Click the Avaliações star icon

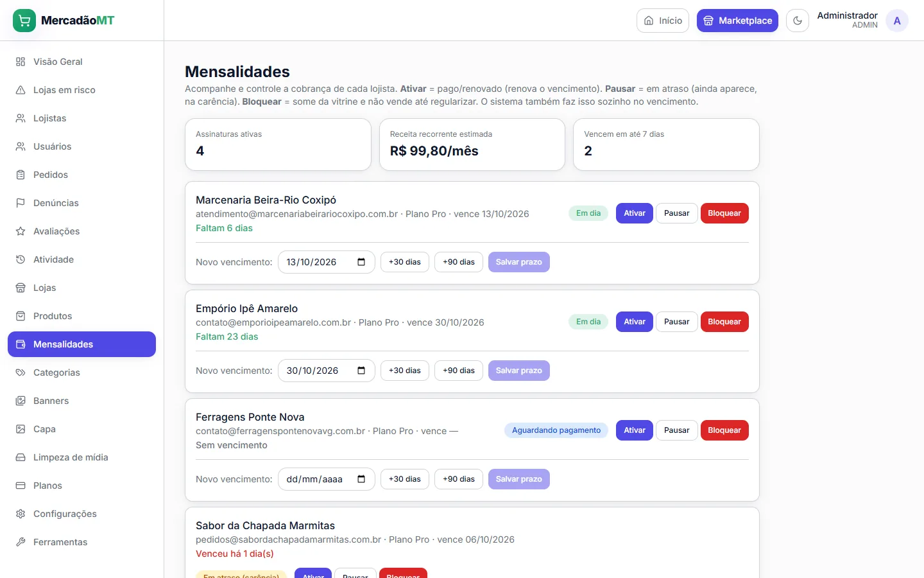tap(21, 231)
